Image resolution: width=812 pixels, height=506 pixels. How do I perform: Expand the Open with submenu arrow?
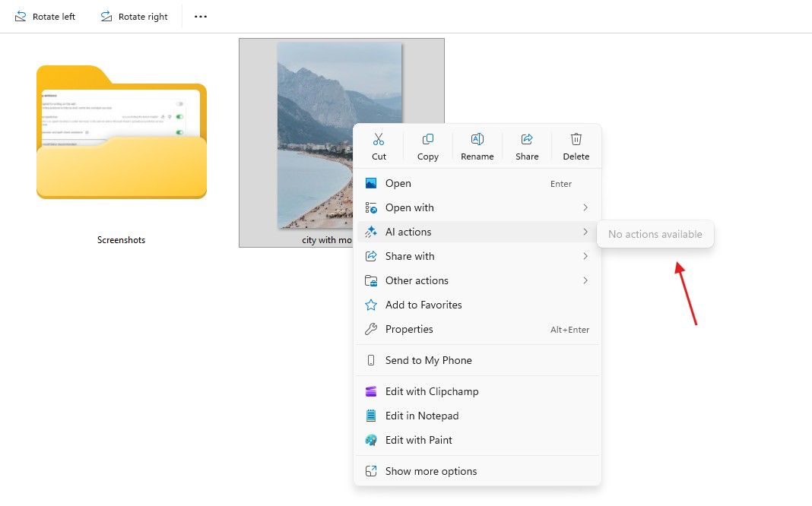(585, 207)
